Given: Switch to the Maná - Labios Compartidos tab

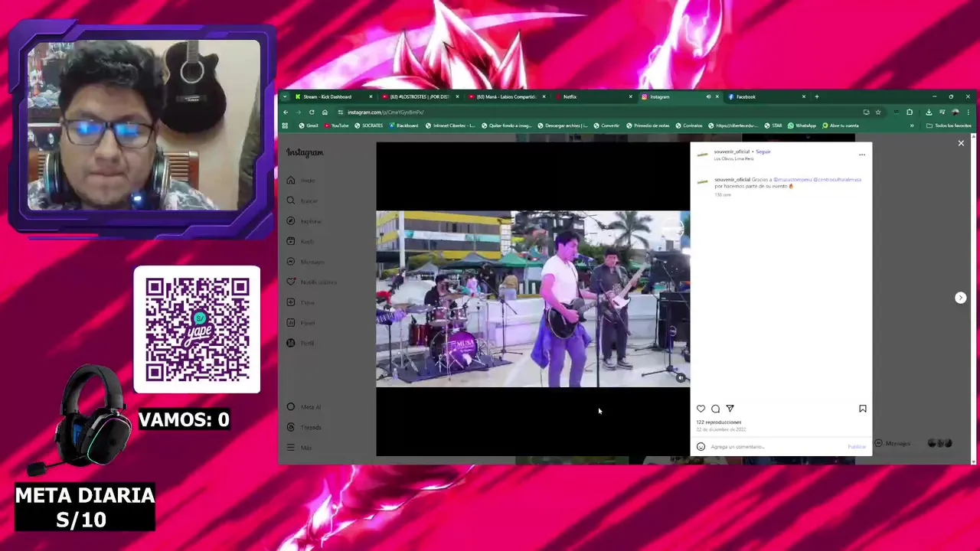Looking at the screenshot, I should [x=505, y=96].
